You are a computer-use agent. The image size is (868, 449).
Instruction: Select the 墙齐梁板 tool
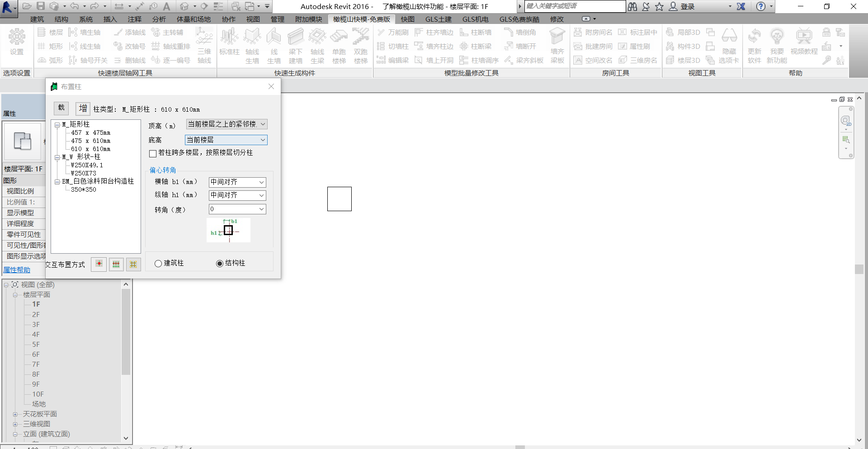(557, 46)
